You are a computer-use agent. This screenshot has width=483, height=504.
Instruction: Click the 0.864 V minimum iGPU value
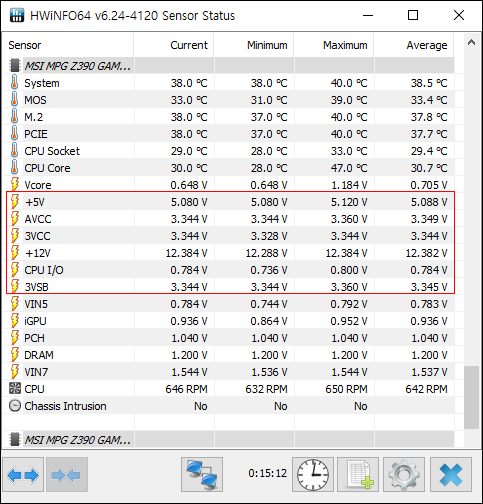point(269,321)
